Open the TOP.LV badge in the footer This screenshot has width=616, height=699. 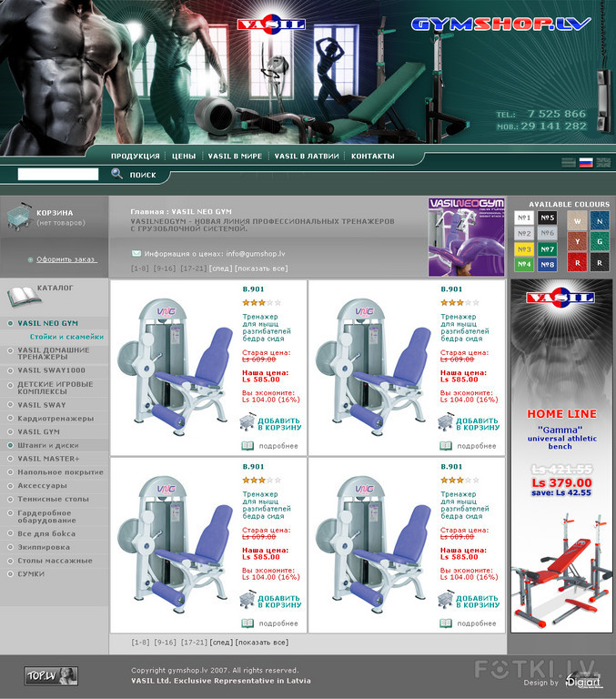click(51, 676)
